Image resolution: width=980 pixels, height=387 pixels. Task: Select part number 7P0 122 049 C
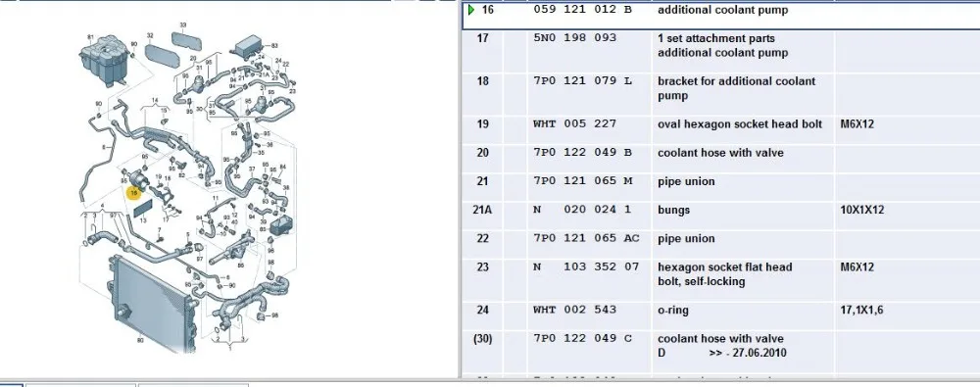582,339
